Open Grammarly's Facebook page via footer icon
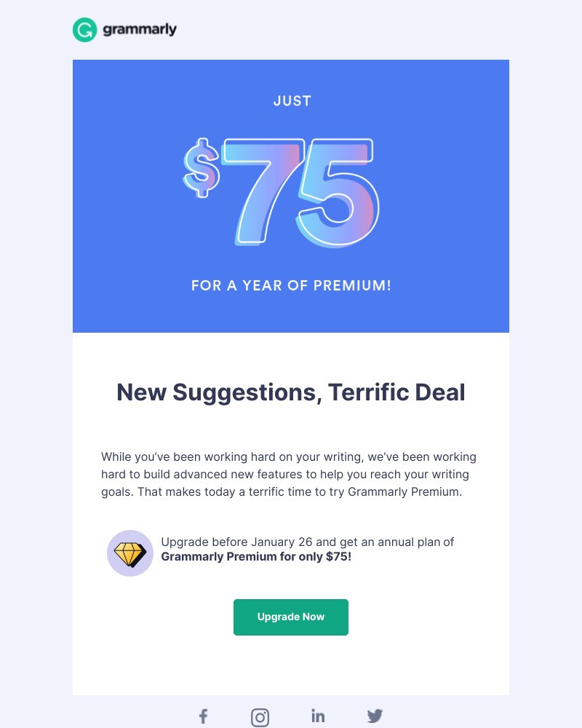 [203, 716]
